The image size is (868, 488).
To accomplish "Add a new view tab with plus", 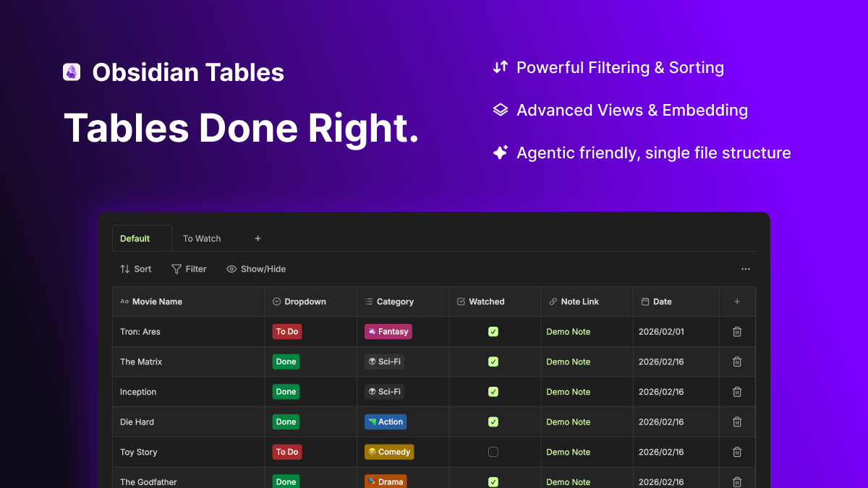I will pyautogui.click(x=258, y=239).
